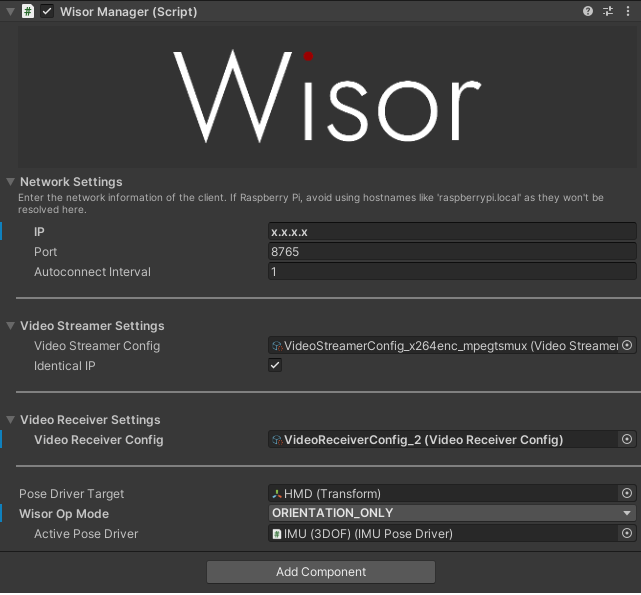
Task: Click the Autoconnect Interval label
Action: coord(92,272)
